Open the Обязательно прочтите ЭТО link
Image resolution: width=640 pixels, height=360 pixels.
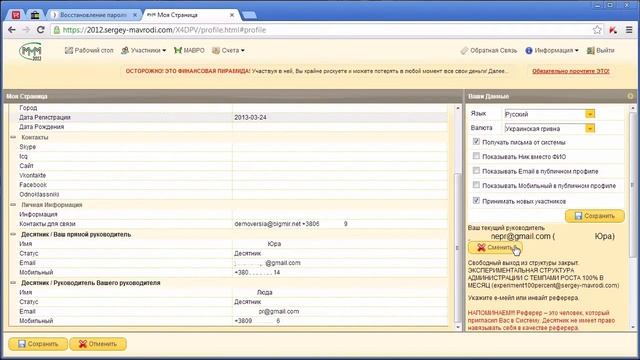click(571, 71)
